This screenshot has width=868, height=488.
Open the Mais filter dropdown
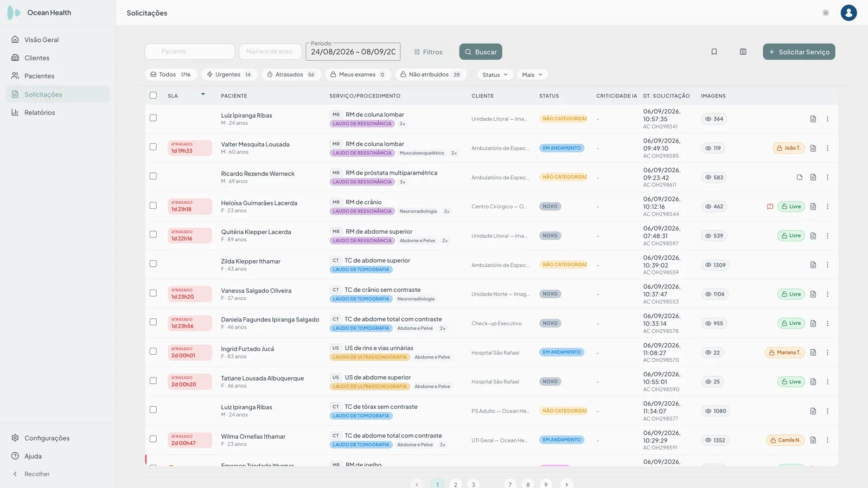[x=532, y=75]
